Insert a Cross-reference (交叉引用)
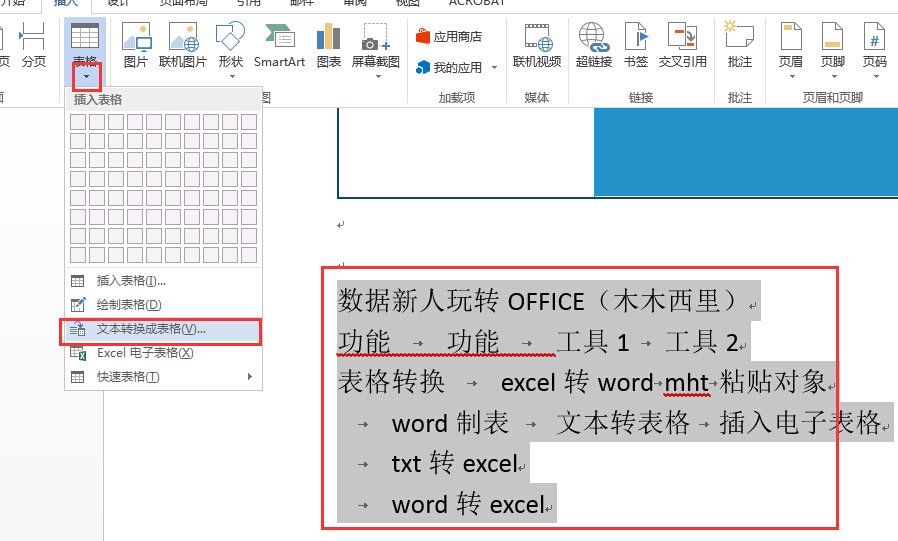 682,45
